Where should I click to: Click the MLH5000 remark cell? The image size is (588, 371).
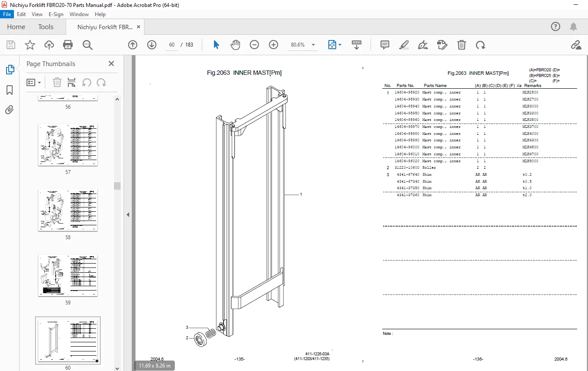530,161
